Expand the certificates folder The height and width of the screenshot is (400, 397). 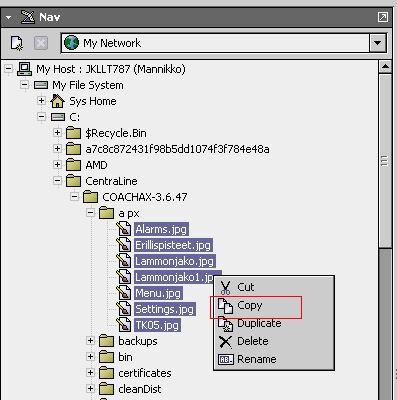point(90,372)
